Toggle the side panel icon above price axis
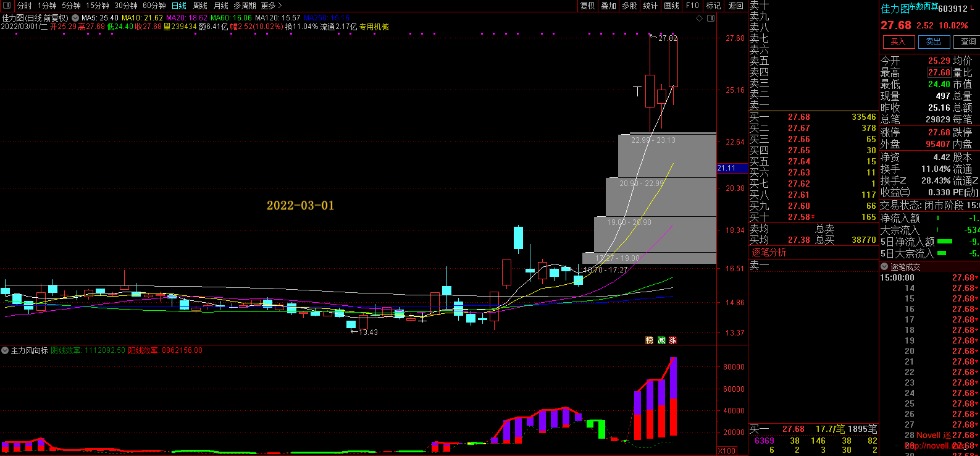This screenshot has height=456, width=980. [x=711, y=18]
